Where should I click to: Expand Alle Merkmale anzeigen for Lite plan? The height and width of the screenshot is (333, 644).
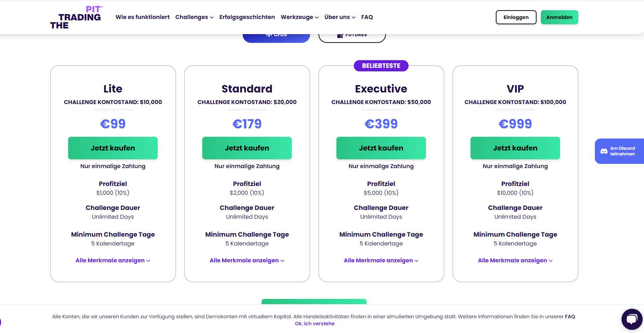point(113,261)
